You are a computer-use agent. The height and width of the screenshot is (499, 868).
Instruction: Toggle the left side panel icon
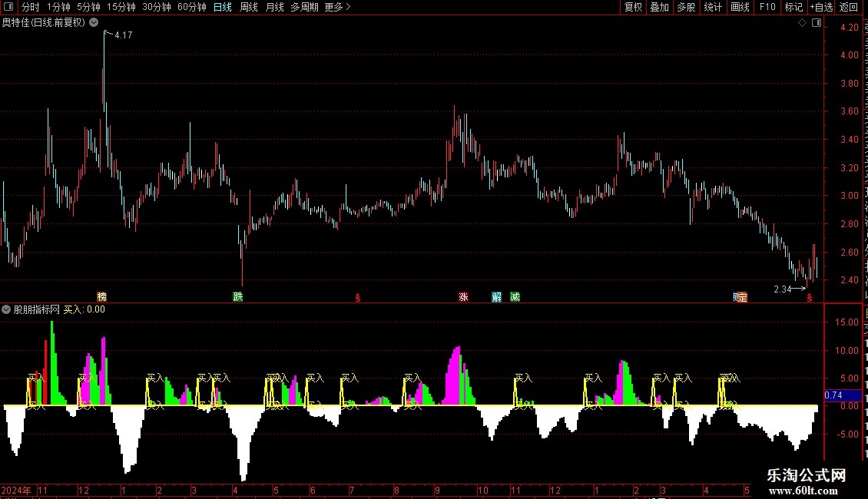8,7
